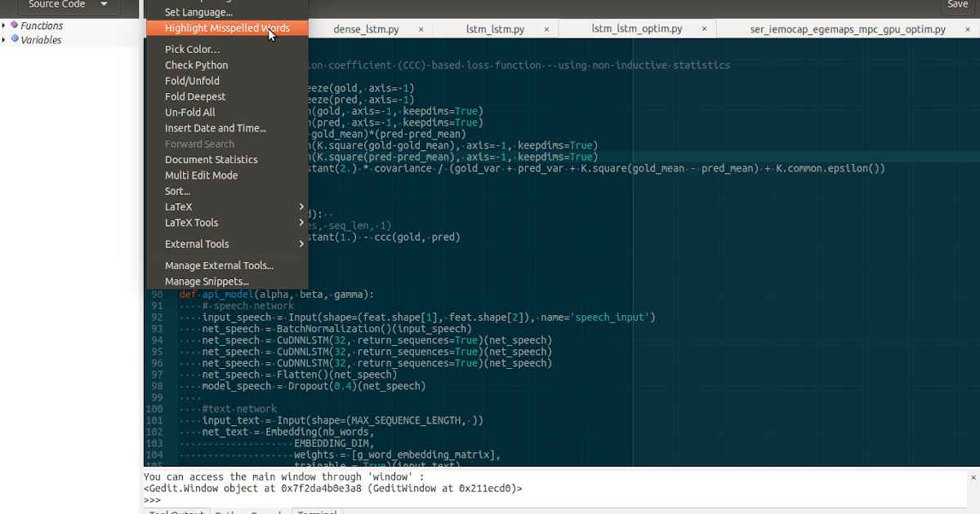The height and width of the screenshot is (514, 980).
Task: Close the bottom Python console panel
Action: pyautogui.click(x=973, y=476)
